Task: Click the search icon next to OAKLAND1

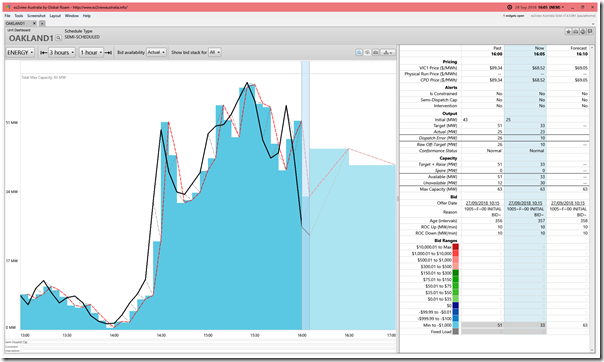Action: pyautogui.click(x=58, y=38)
